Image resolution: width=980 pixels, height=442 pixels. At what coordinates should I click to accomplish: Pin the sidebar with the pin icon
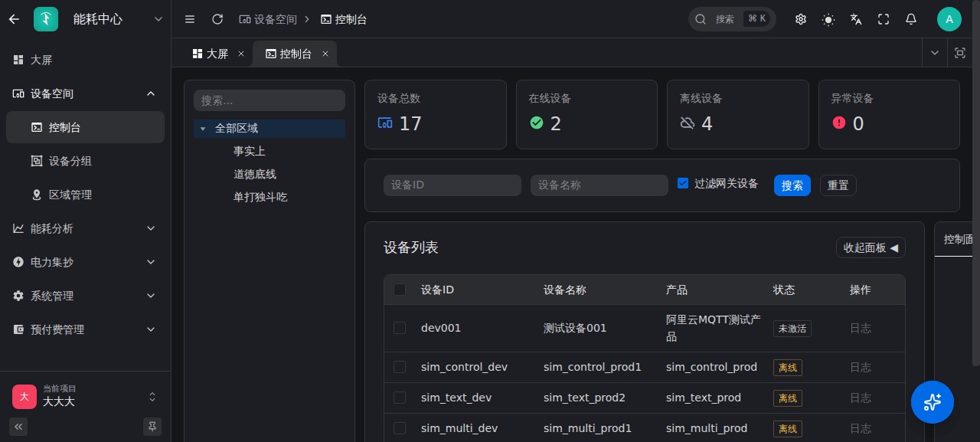(x=152, y=426)
